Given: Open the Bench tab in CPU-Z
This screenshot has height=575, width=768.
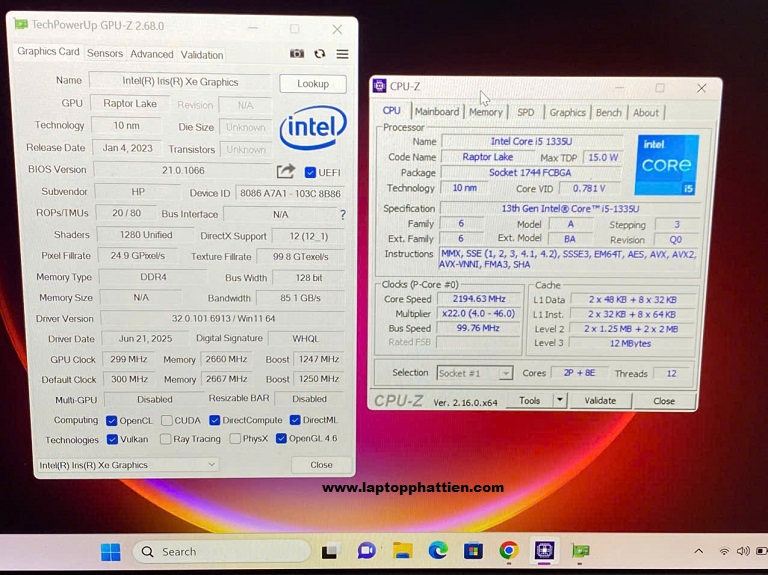Looking at the screenshot, I should coord(609,113).
